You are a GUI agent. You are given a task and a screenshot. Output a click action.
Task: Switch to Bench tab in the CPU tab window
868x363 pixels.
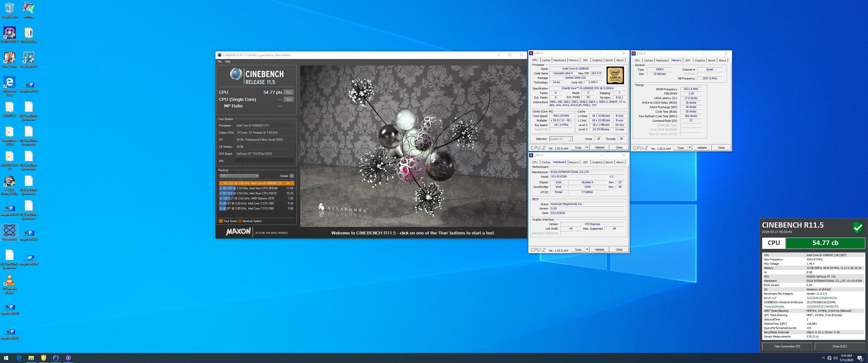609,60
